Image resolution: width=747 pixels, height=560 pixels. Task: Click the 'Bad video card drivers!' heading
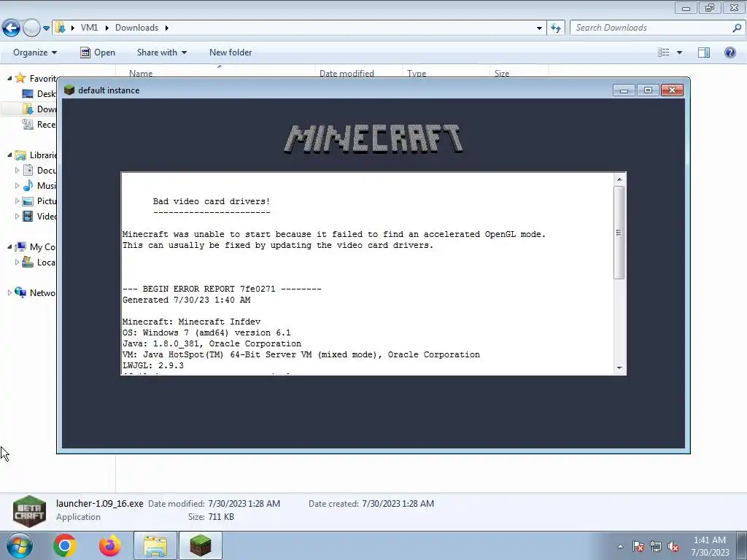tap(212, 201)
